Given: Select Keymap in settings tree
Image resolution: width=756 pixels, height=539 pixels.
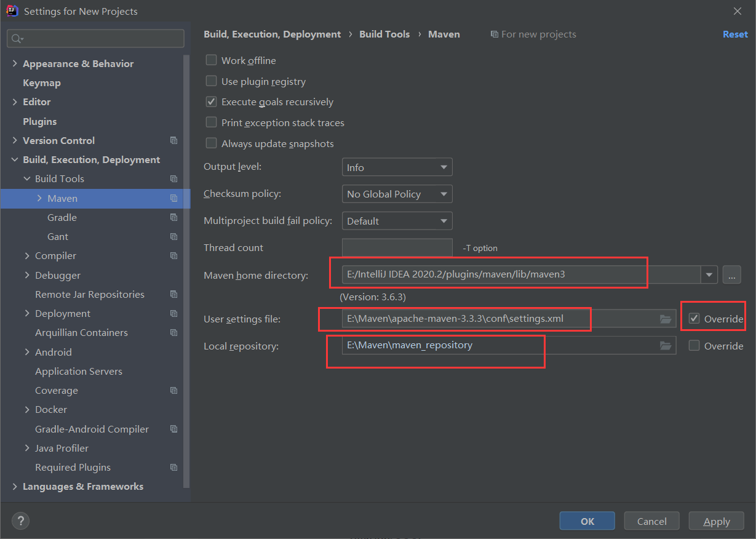Looking at the screenshot, I should pos(42,82).
